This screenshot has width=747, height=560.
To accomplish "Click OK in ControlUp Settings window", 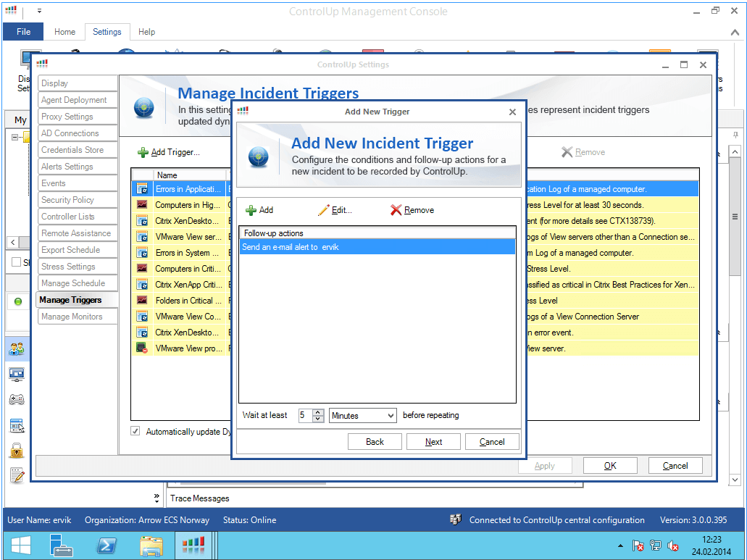I will tap(610, 466).
